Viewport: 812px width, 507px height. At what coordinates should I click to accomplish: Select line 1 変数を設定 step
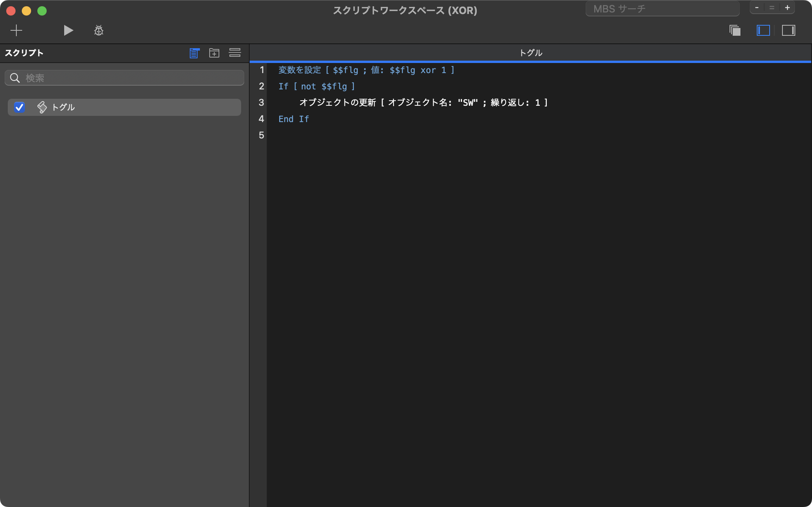[x=366, y=70]
